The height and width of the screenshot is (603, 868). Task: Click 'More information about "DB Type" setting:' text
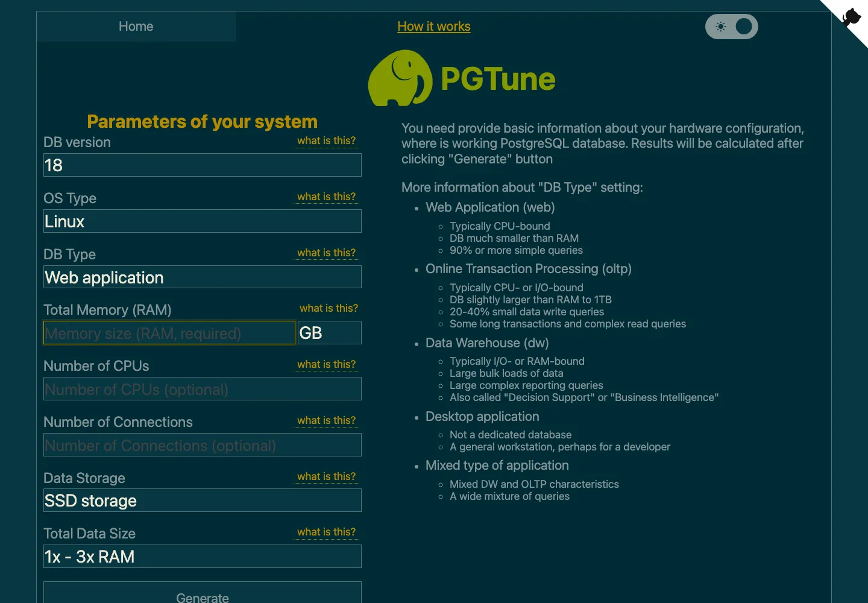(522, 188)
